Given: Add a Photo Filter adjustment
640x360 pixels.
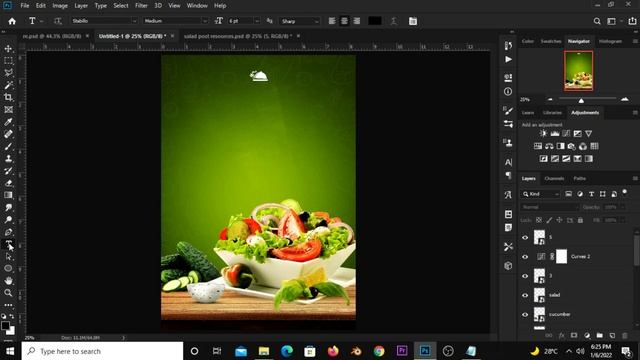Looking at the screenshot, I should [x=571, y=146].
